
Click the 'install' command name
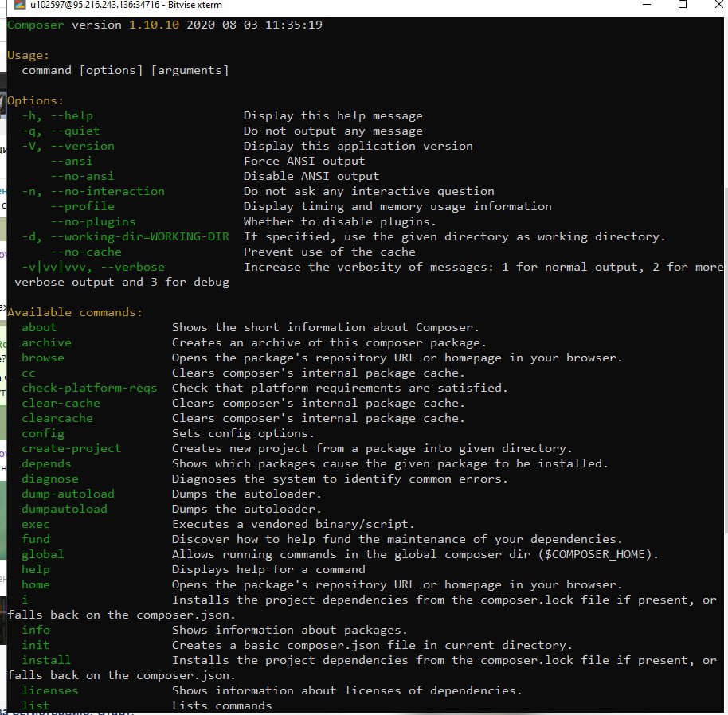tap(46, 661)
